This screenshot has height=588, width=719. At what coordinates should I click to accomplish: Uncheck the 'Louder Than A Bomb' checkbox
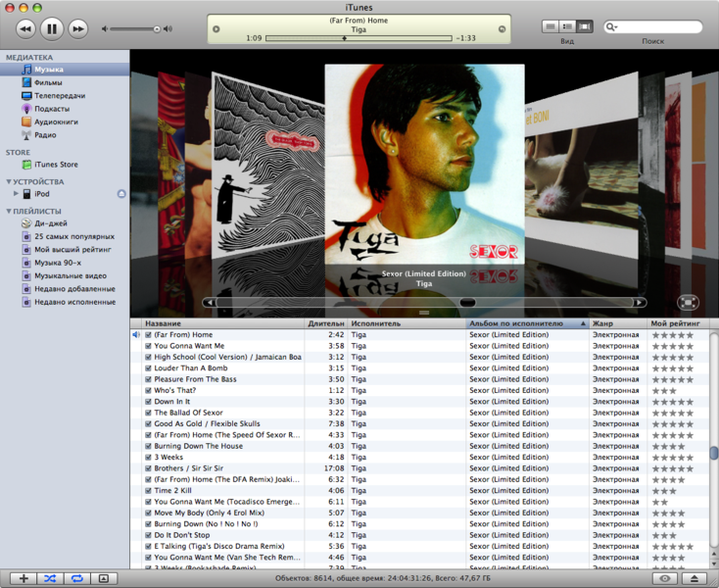click(x=149, y=368)
